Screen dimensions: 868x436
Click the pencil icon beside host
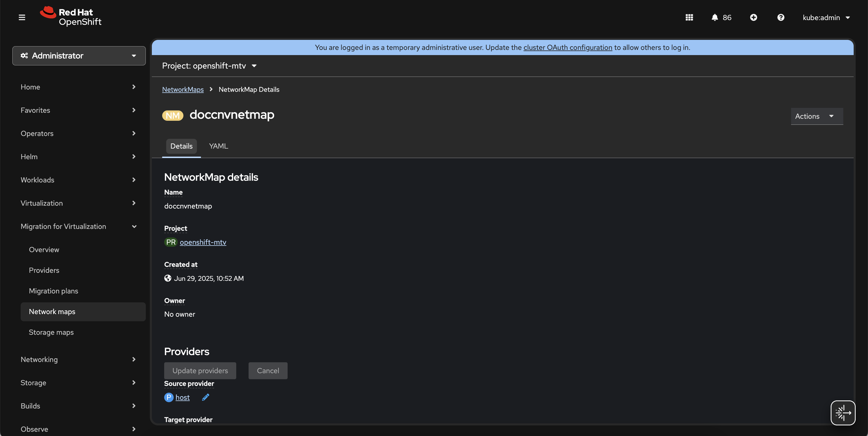click(206, 397)
